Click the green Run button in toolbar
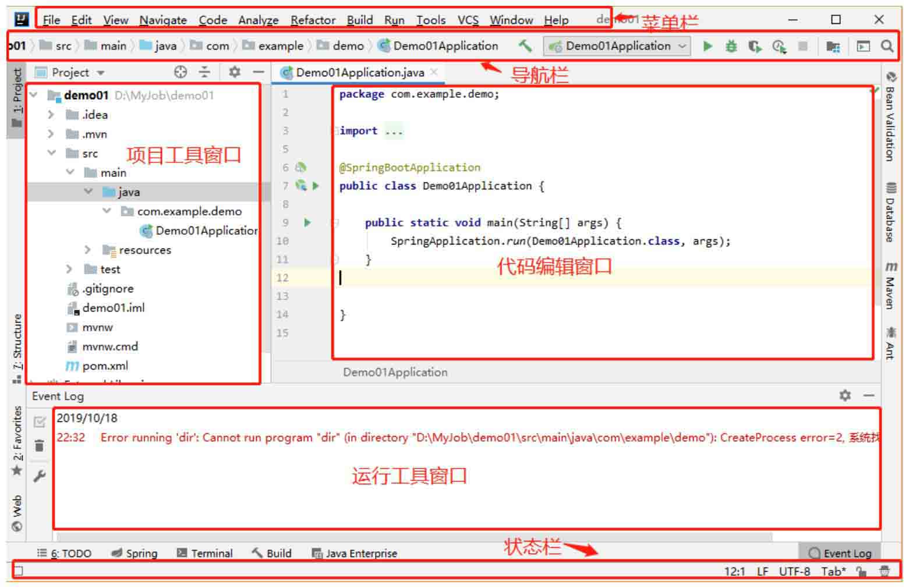The height and width of the screenshot is (588, 909). click(708, 46)
